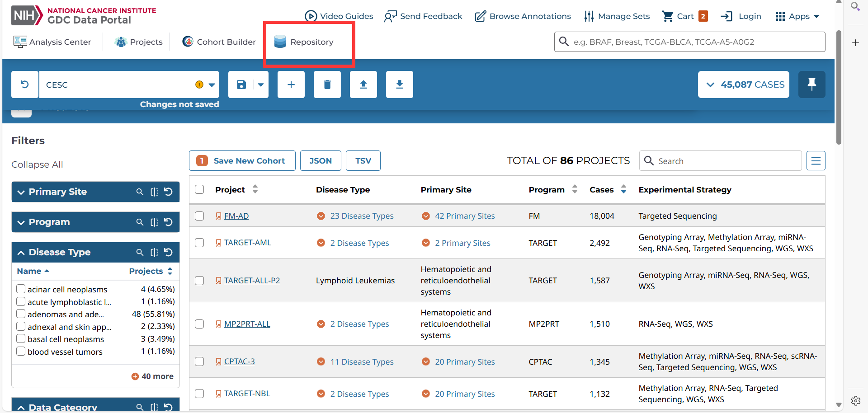
Task: Open the Apps dropdown menu
Action: coord(797,16)
